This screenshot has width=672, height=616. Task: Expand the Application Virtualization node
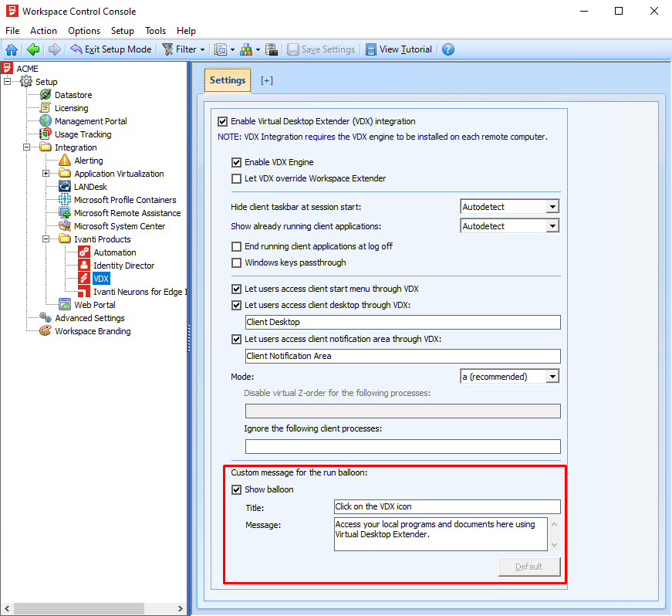coord(46,173)
